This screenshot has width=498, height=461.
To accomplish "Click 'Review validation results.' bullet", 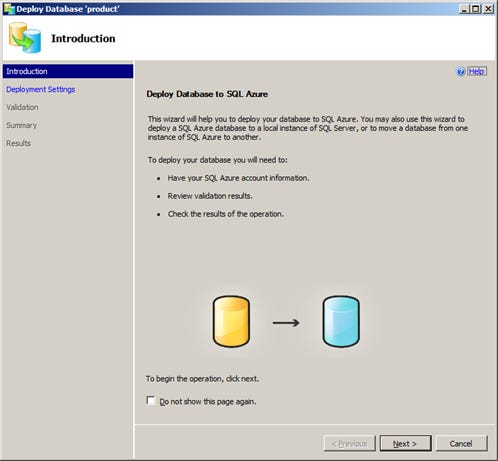I will pyautogui.click(x=210, y=196).
